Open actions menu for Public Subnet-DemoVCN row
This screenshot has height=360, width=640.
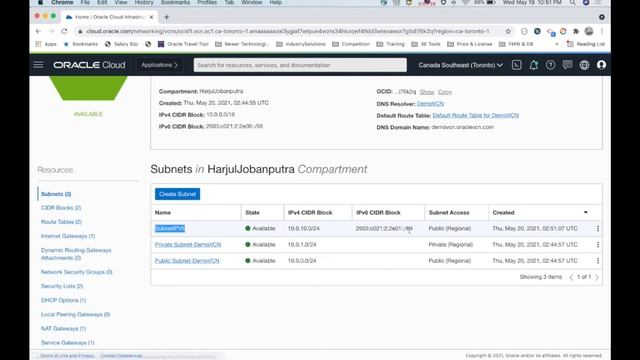[598, 260]
